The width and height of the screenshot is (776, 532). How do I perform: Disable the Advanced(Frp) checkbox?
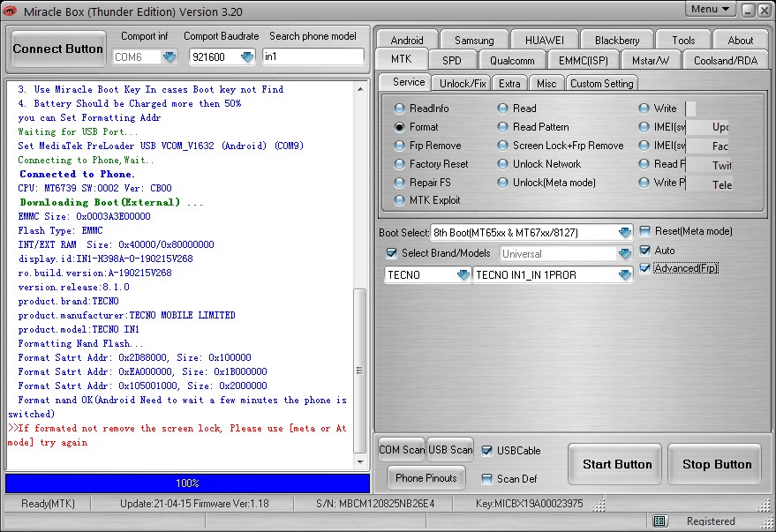645,268
